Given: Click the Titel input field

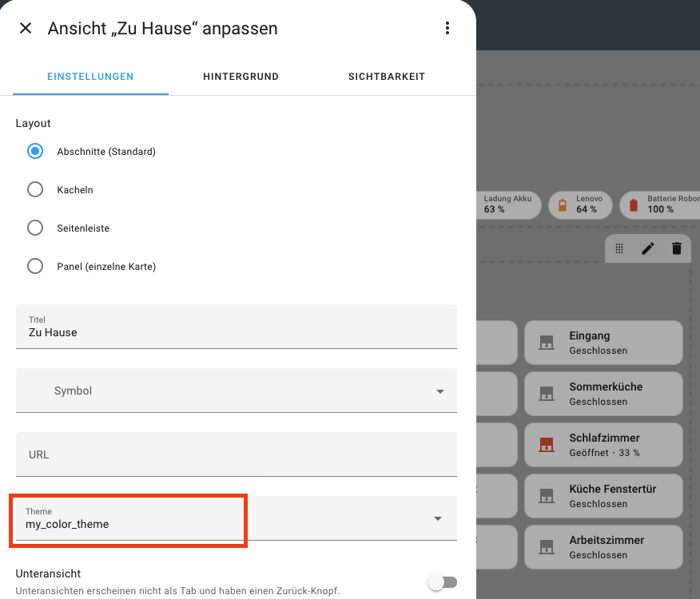Looking at the screenshot, I should point(237,332).
